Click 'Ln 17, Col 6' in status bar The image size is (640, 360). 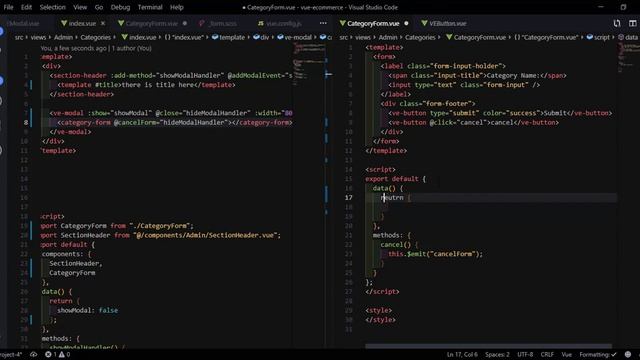coord(462,354)
